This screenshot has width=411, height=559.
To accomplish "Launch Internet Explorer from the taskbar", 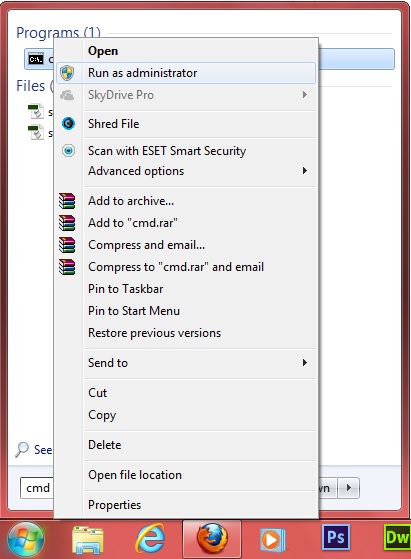I will click(x=150, y=539).
